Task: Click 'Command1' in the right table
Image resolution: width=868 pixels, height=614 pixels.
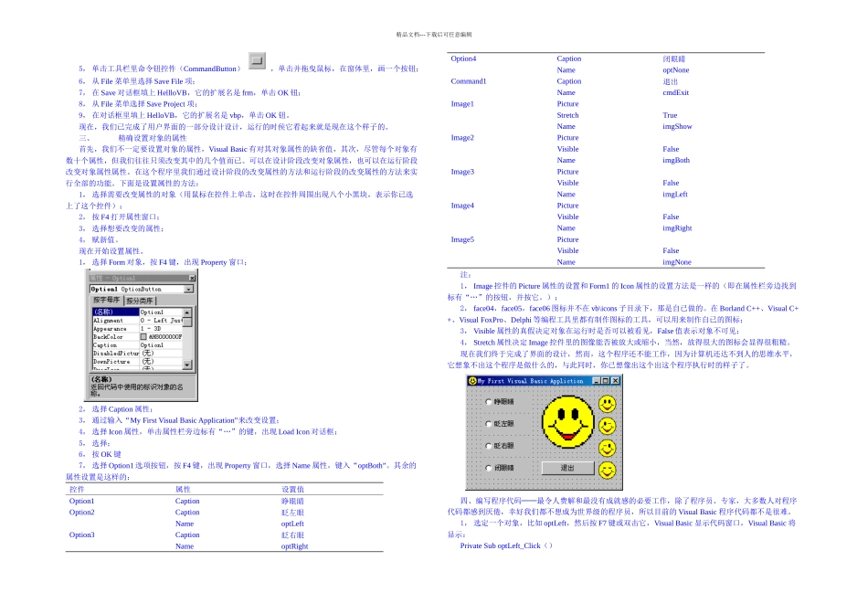Action: coord(469,81)
